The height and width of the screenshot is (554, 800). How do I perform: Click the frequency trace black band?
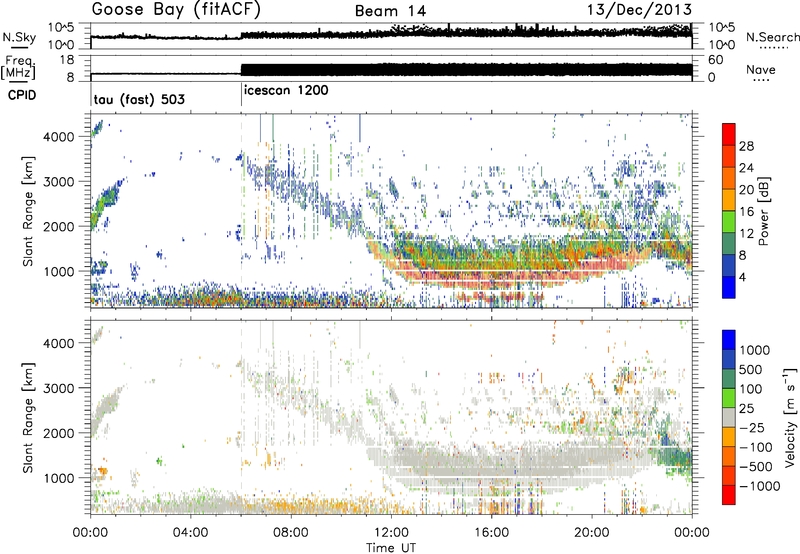pyautogui.click(x=466, y=70)
